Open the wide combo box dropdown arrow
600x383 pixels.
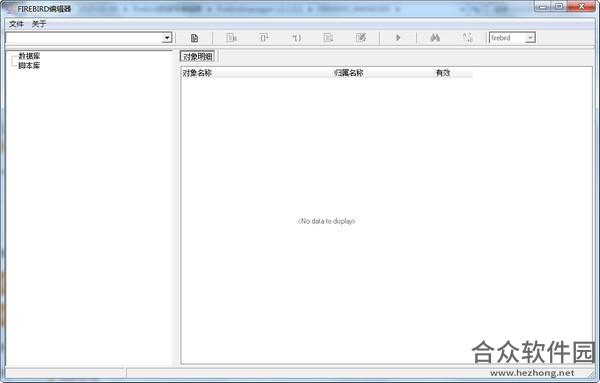(x=167, y=38)
